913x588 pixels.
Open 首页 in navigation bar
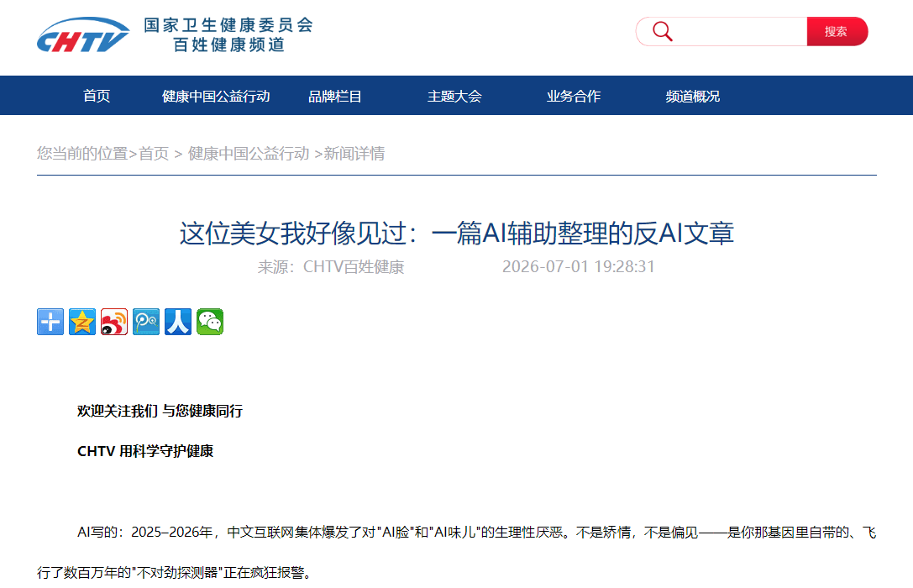coord(97,96)
